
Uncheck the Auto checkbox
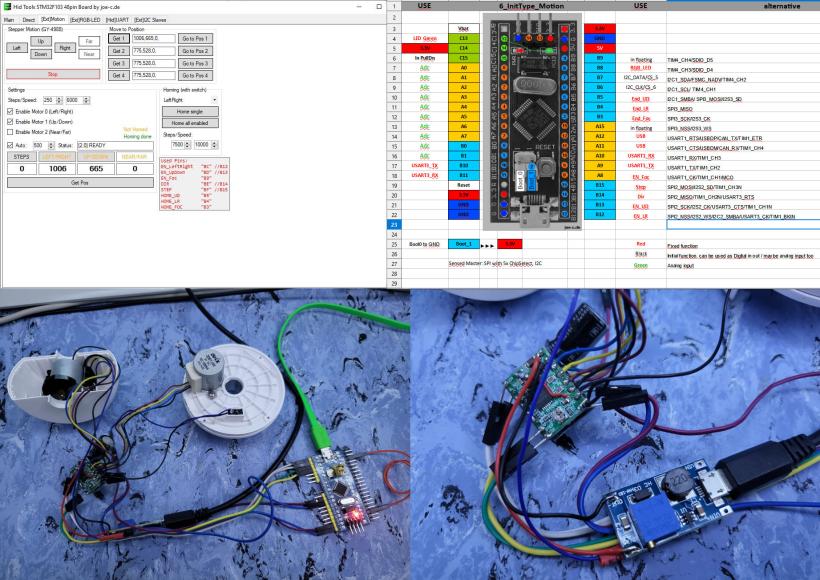click(x=11, y=145)
